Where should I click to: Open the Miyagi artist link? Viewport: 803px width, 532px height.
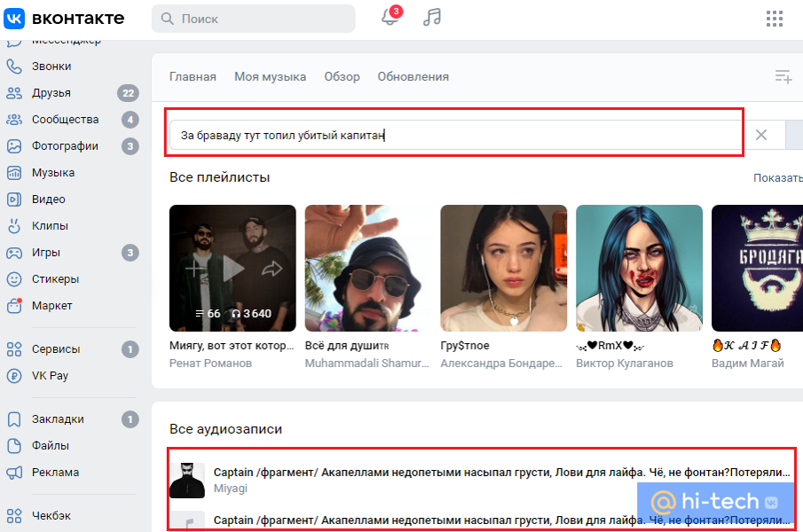click(x=230, y=489)
